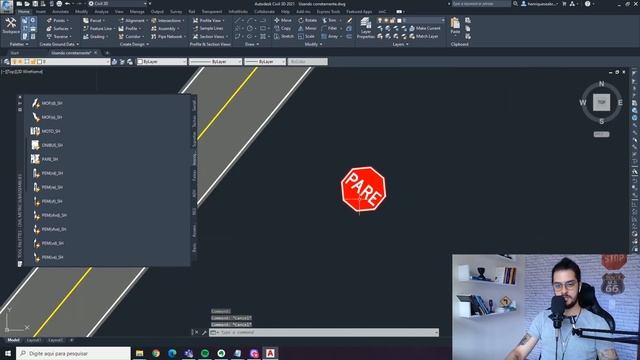Insert the PARE_SH block from palette
The image size is (640, 360).
pos(44,159)
